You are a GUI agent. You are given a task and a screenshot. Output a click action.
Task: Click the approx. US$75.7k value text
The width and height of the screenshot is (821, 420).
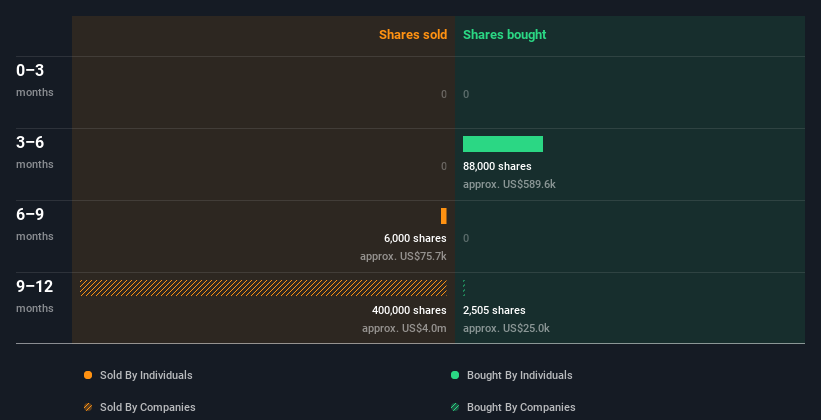[403, 257]
